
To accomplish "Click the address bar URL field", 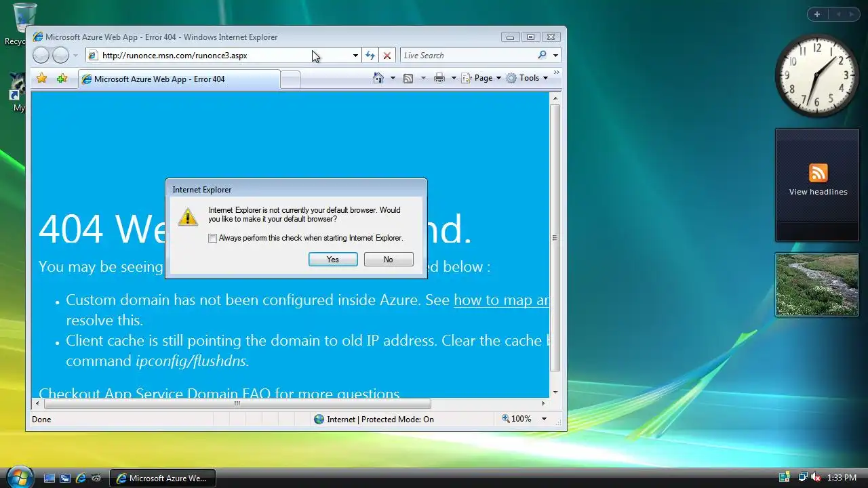I will pyautogui.click(x=218, y=56).
